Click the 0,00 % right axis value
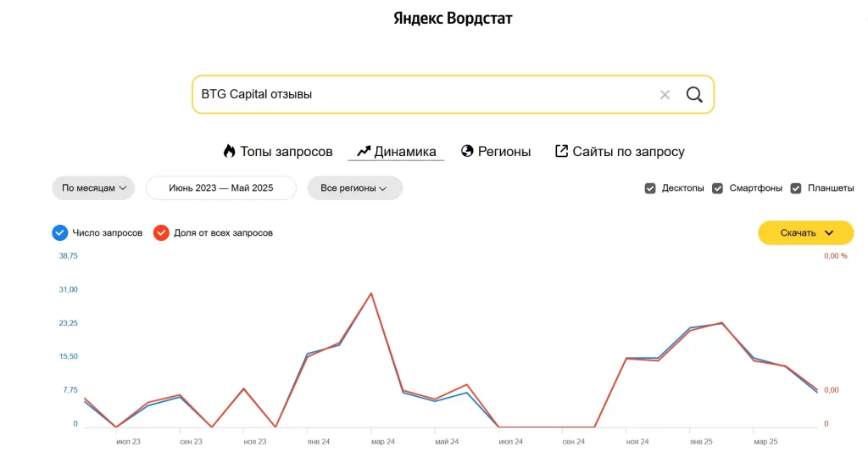This screenshot has height=458, width=868. (835, 256)
